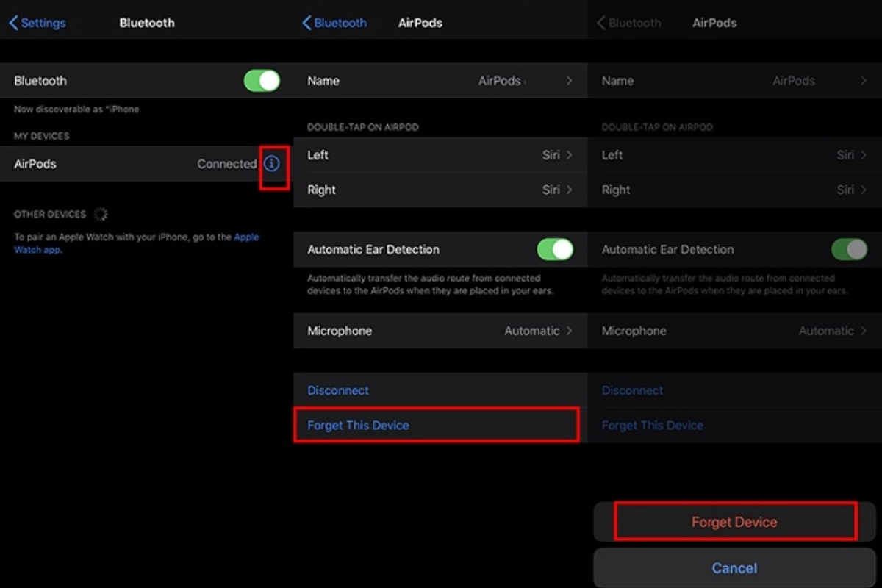Image resolution: width=882 pixels, height=588 pixels.
Task: Open the Apple Watch app link
Action: 246,237
